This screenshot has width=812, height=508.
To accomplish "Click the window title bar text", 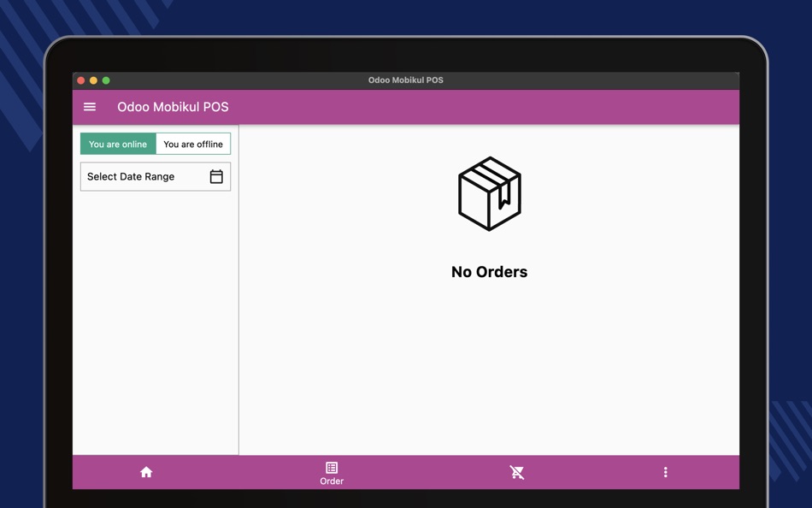I will 405,80.
